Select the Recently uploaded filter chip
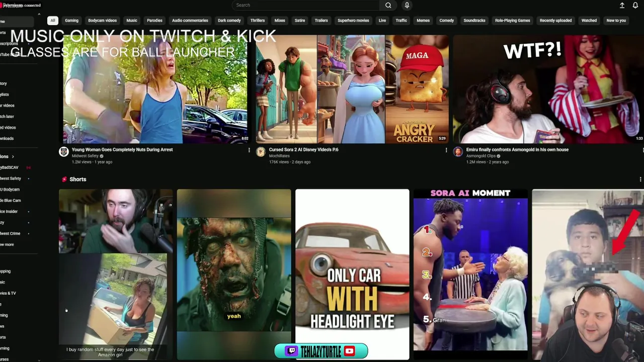 [555, 21]
